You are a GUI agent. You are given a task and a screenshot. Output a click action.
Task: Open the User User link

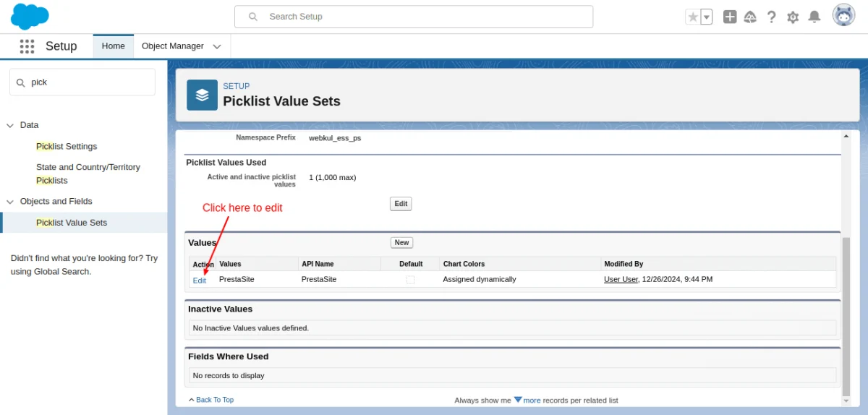tap(621, 279)
